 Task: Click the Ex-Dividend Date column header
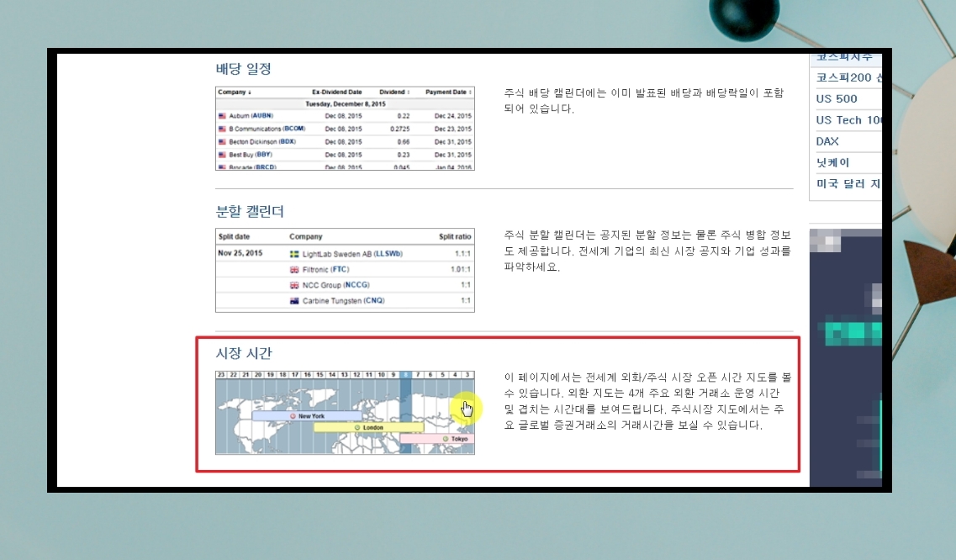337,92
